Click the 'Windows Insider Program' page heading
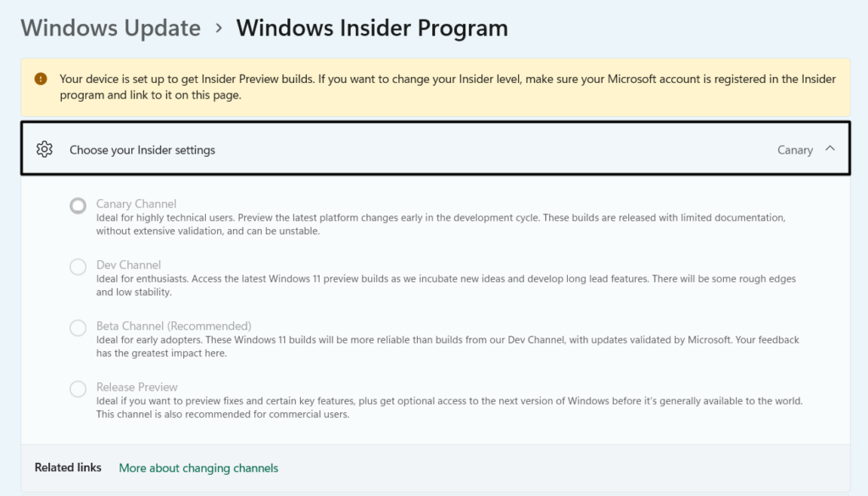868x496 pixels. (372, 28)
